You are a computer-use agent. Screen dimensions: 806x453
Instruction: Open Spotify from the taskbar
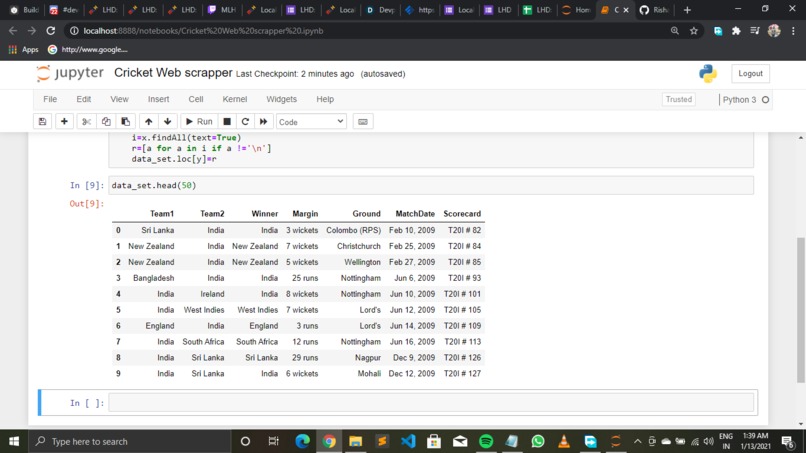click(486, 441)
